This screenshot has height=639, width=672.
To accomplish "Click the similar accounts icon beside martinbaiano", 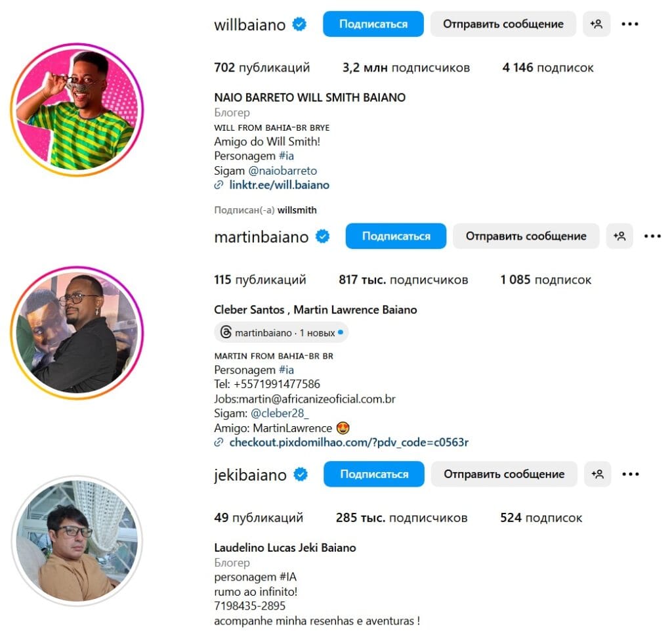I will pos(619,236).
